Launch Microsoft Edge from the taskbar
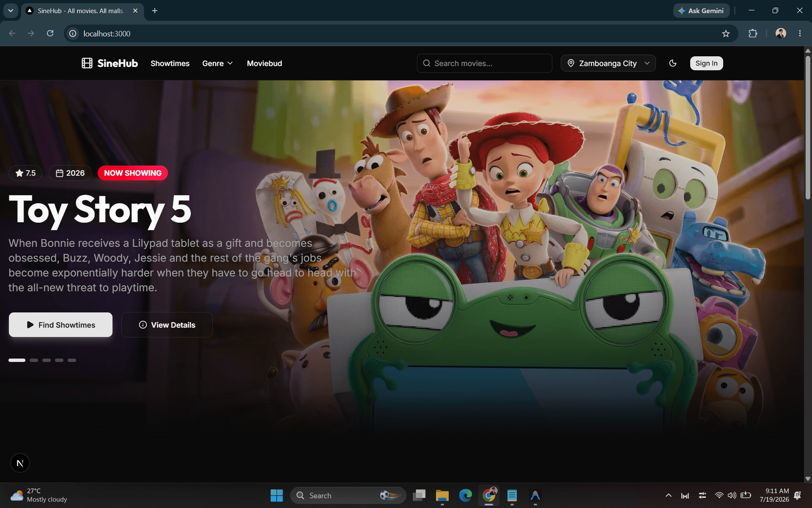This screenshot has height=508, width=812. point(465,495)
